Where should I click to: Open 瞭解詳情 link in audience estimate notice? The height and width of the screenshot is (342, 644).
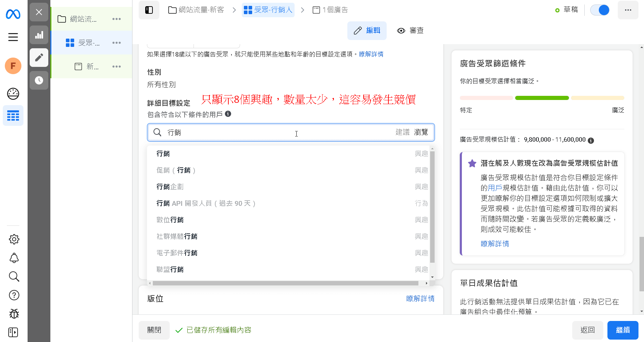[495, 244]
